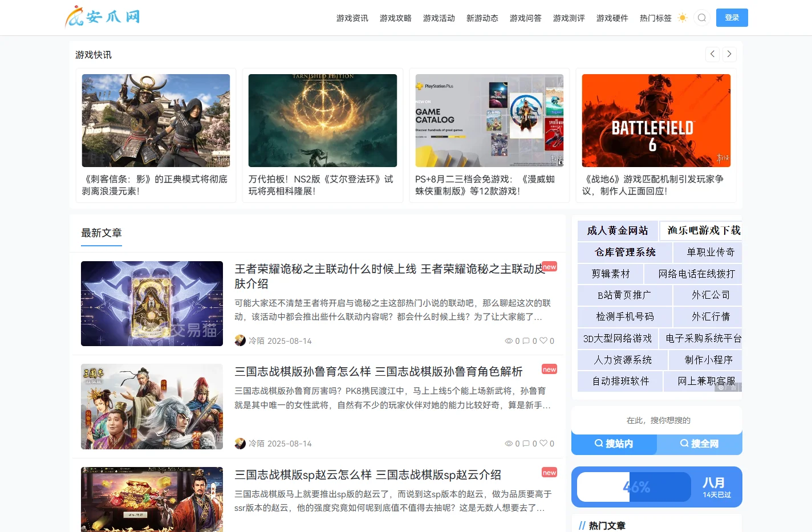Click heart like icon on 孙鲁育 article
This screenshot has width=812, height=532.
coord(543,444)
